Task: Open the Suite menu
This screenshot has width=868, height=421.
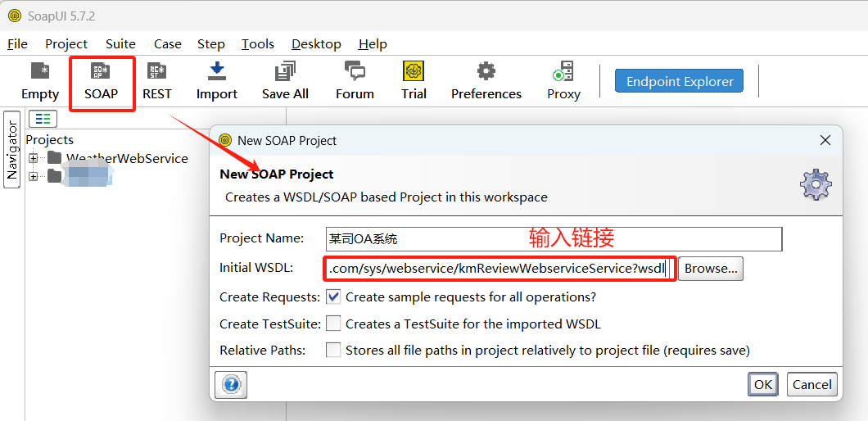Action: [120, 43]
